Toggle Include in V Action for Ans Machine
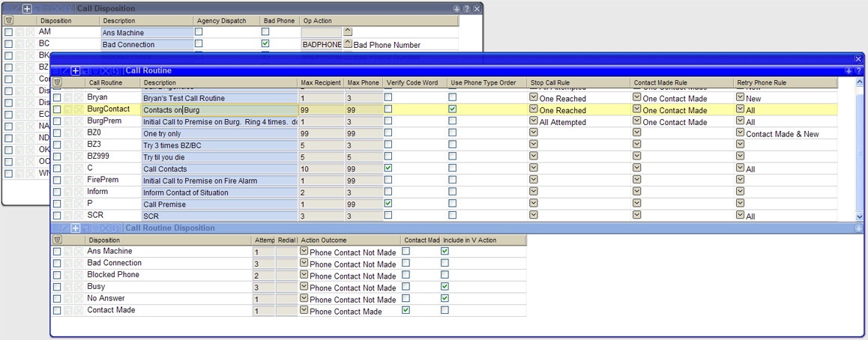 [x=444, y=251]
